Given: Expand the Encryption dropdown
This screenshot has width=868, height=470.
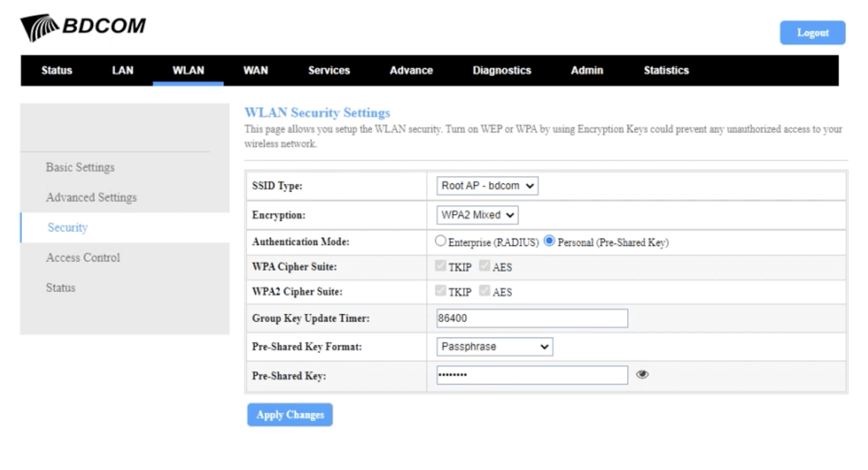Looking at the screenshot, I should click(477, 215).
